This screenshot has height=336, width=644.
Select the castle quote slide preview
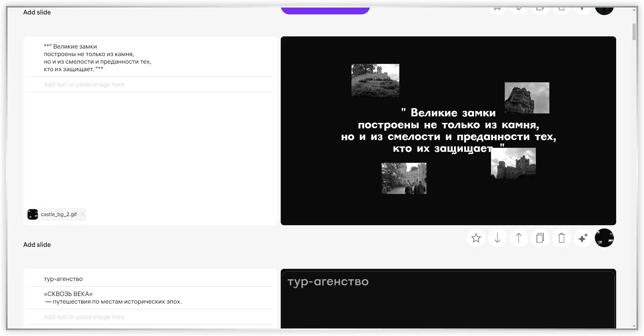click(448, 130)
